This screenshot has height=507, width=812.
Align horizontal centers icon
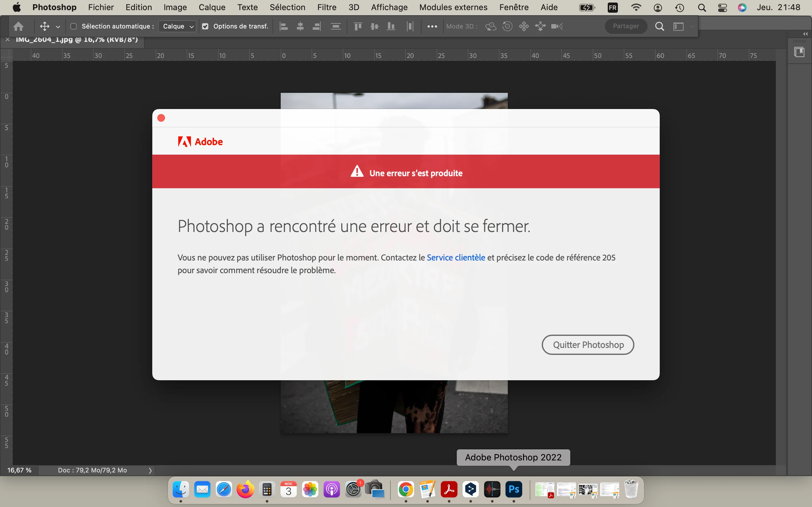[300, 26]
